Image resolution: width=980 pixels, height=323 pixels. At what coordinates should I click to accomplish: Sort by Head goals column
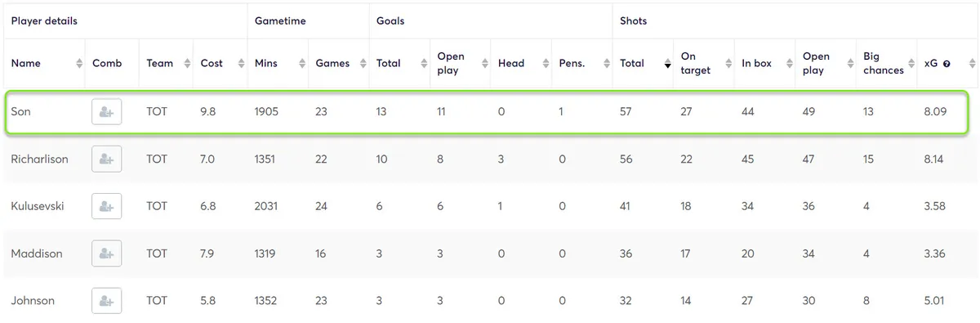[511, 64]
